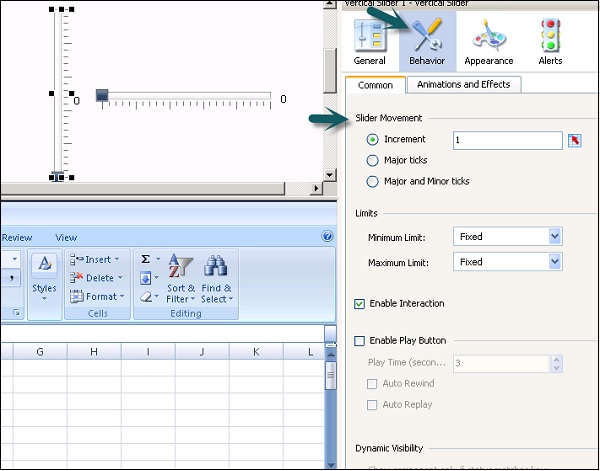Check the Enable Play Button checkbox
The width and height of the screenshot is (600, 471).
[x=361, y=341]
